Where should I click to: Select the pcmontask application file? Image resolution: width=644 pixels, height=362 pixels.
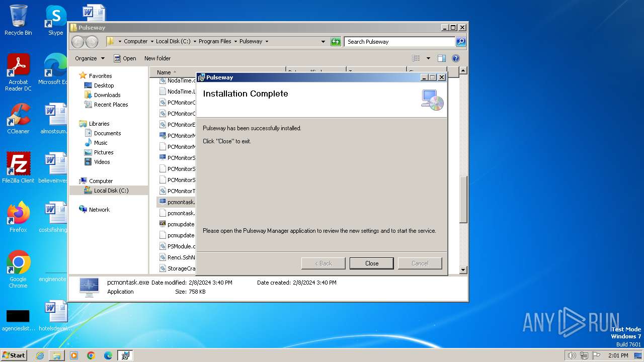tap(177, 202)
